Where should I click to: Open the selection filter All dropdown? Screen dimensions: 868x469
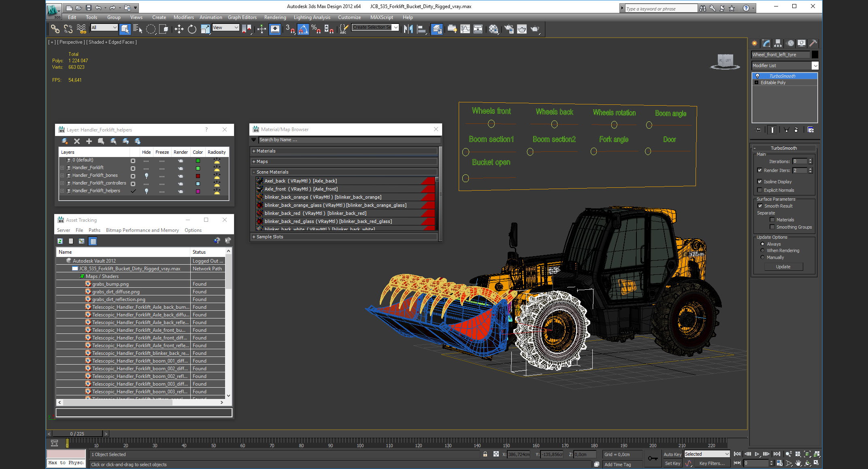[x=104, y=28]
